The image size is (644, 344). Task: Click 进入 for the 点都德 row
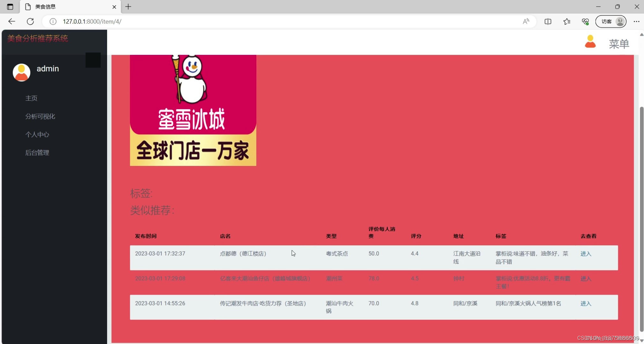click(586, 254)
